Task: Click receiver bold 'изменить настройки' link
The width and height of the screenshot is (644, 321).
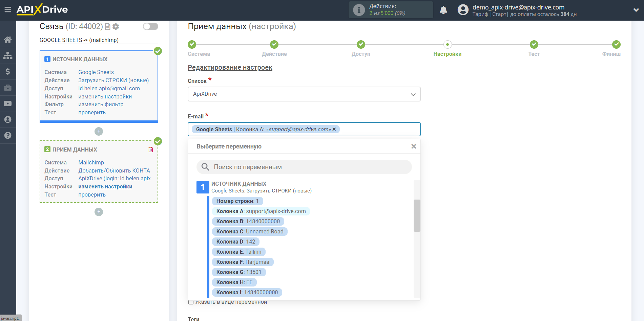Action: coord(105,186)
